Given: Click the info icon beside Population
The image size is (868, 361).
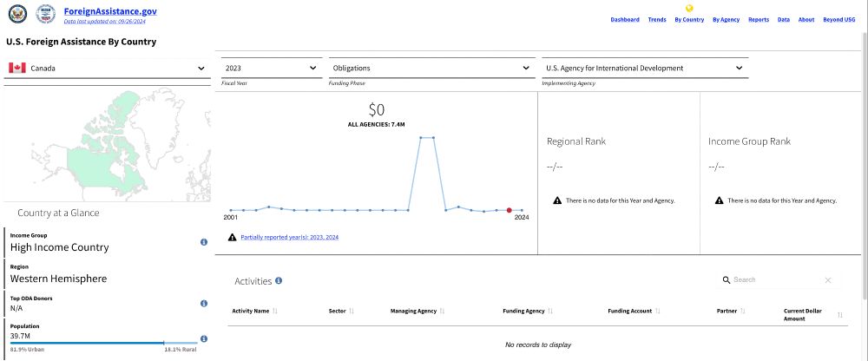Looking at the screenshot, I should 204,338.
